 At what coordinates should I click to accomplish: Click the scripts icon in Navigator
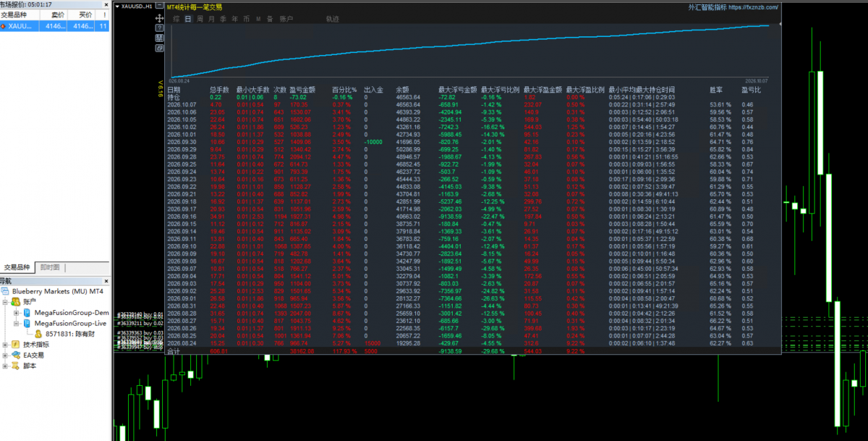click(15, 366)
